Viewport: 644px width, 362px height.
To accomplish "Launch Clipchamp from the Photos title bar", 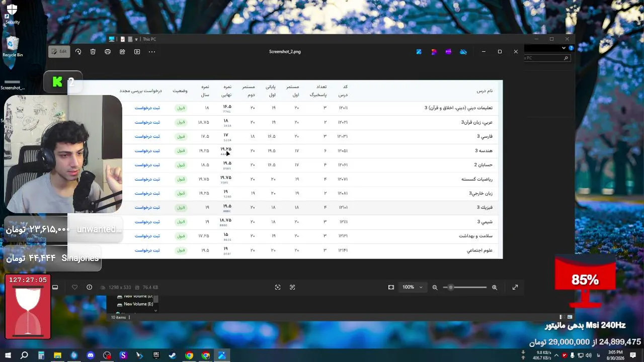I will pyautogui.click(x=434, y=52).
